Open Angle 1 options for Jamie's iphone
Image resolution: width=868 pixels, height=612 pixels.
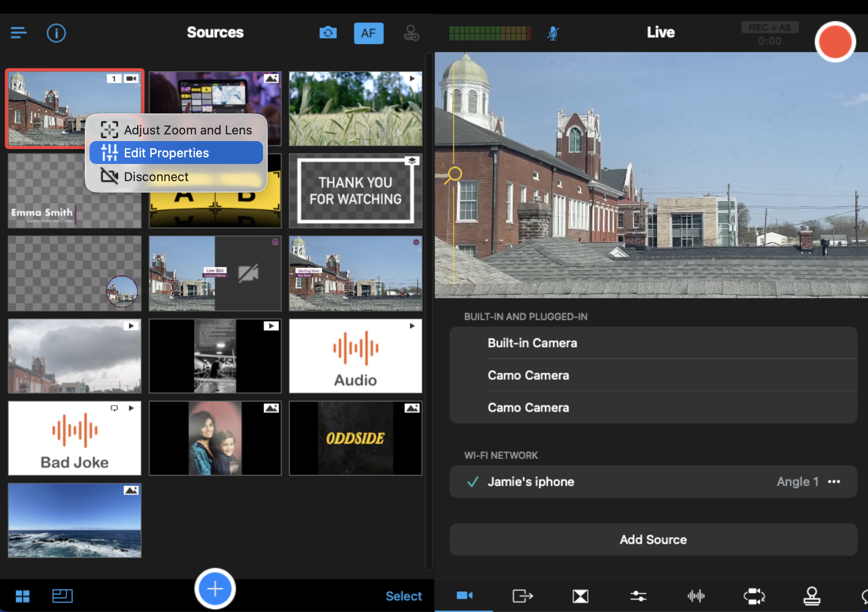click(797, 481)
